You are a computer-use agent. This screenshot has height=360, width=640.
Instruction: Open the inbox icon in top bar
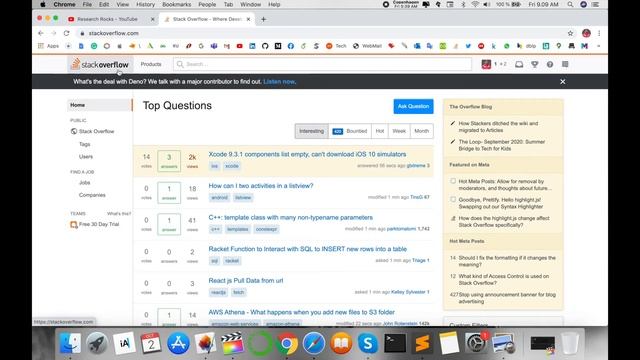519,64
